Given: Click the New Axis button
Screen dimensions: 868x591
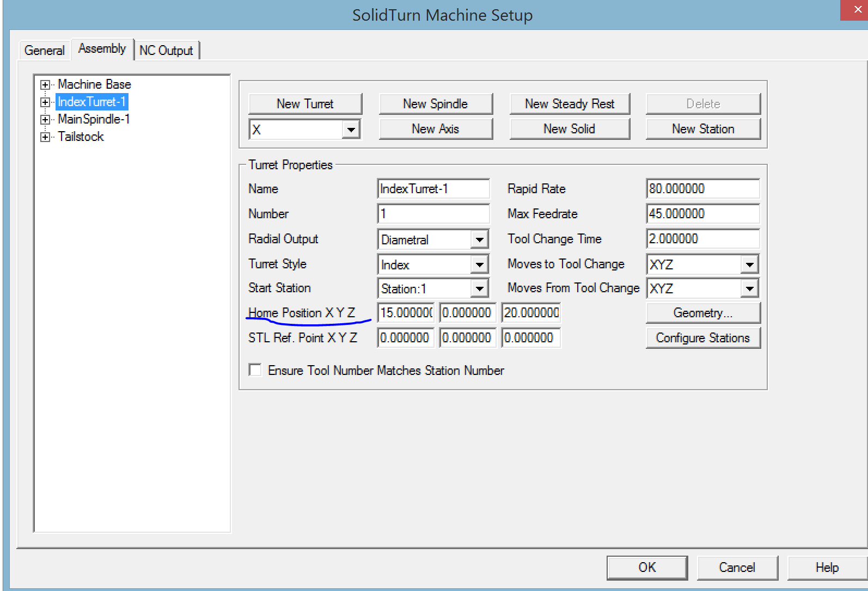Looking at the screenshot, I should (x=436, y=129).
